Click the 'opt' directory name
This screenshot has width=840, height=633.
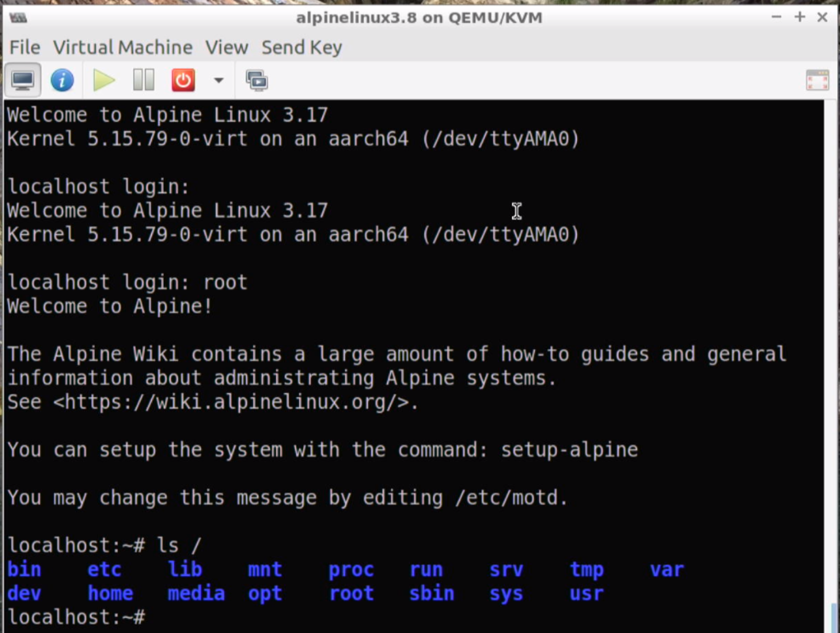point(265,594)
